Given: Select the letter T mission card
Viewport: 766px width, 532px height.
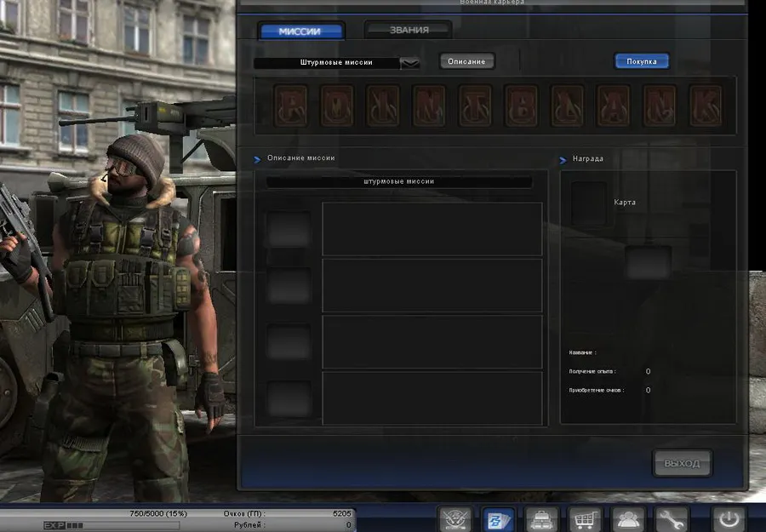Looking at the screenshot, I should click(476, 106).
